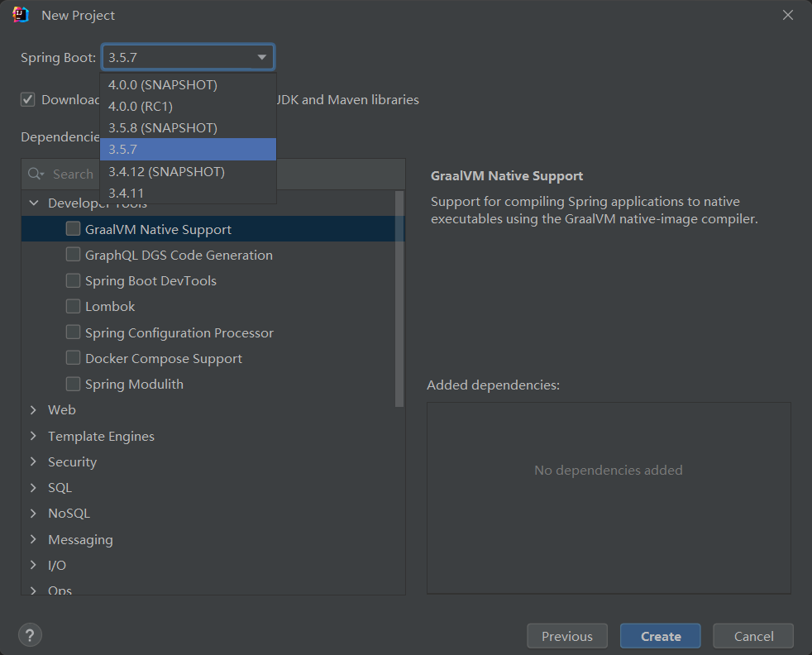Viewport: 812px width, 655px height.
Task: Click the GraalVM Native Support description heading
Action: tap(507, 175)
